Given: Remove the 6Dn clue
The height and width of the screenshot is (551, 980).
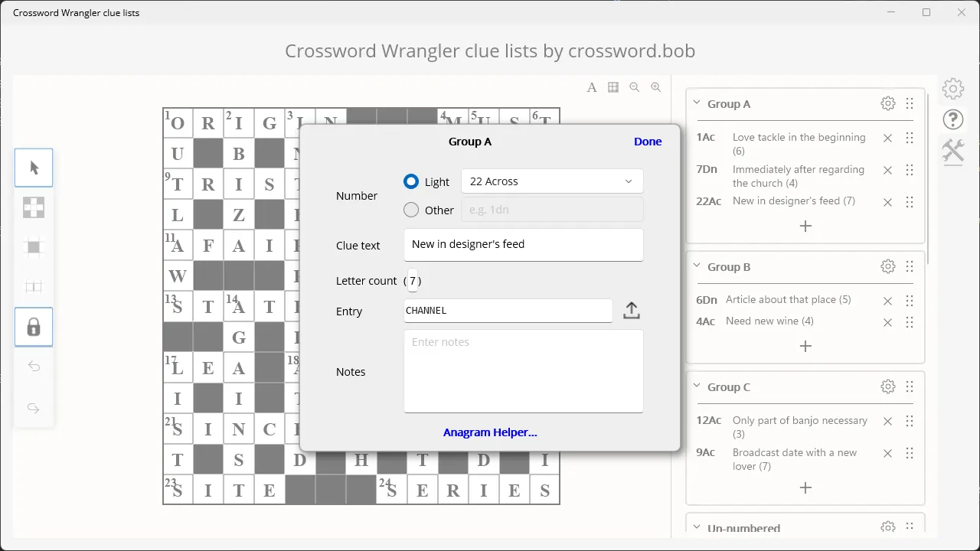Looking at the screenshot, I should tap(887, 302).
